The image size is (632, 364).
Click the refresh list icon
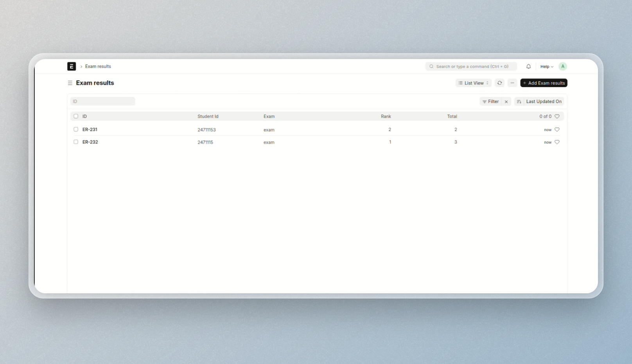499,83
